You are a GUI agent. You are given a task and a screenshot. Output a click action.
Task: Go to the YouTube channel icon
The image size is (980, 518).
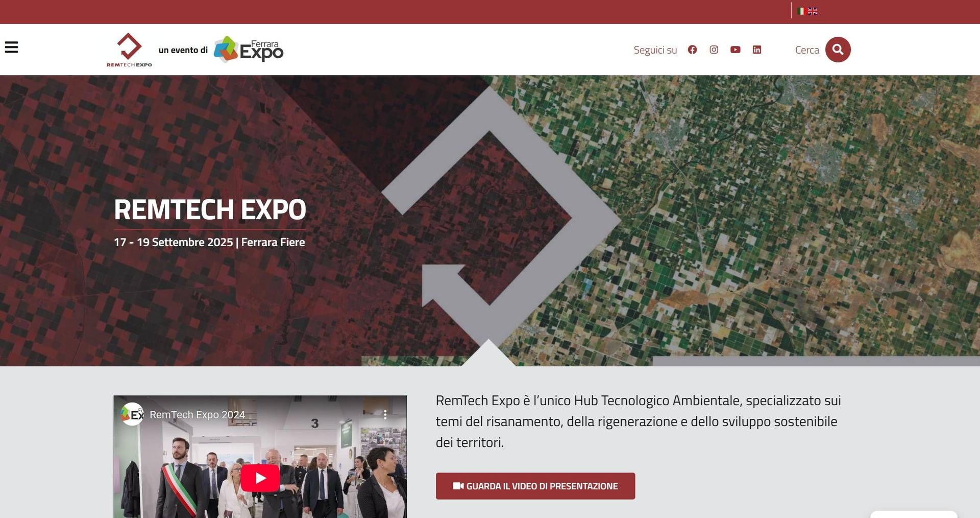click(735, 50)
